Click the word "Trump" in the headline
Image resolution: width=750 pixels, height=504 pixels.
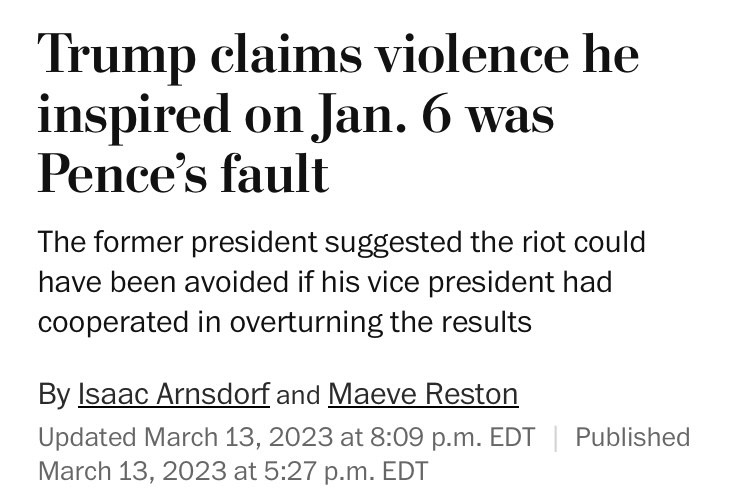[x=117, y=55]
